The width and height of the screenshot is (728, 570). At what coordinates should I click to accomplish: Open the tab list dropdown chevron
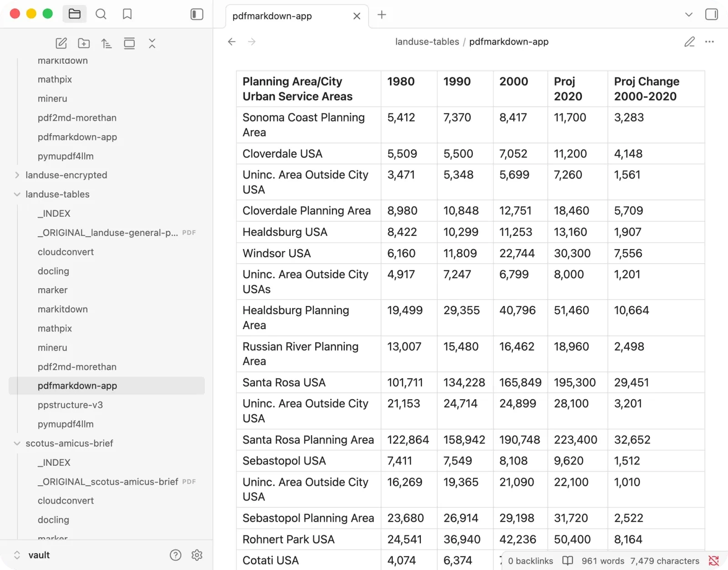[x=689, y=15]
